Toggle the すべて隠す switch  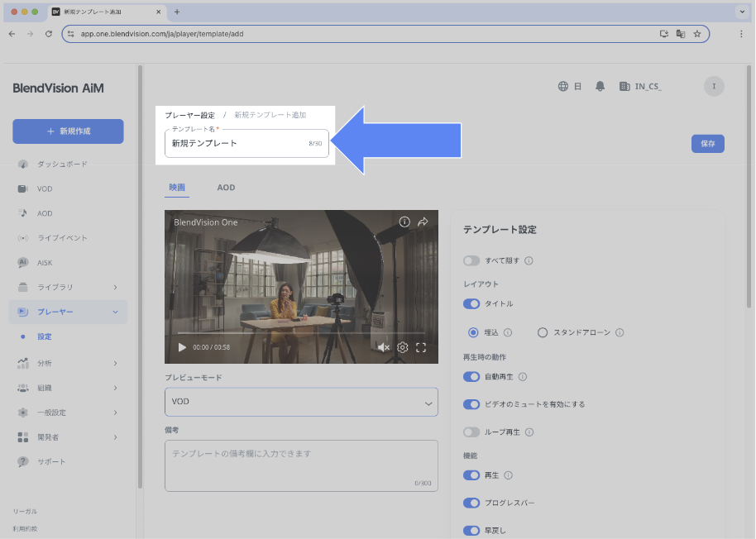[471, 260]
